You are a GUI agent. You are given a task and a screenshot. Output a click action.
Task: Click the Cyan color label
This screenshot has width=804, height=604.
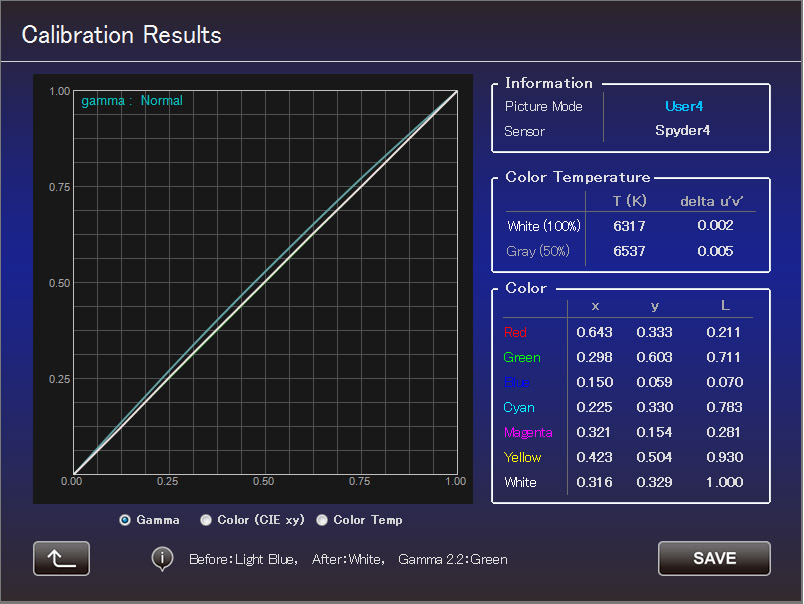coord(519,407)
